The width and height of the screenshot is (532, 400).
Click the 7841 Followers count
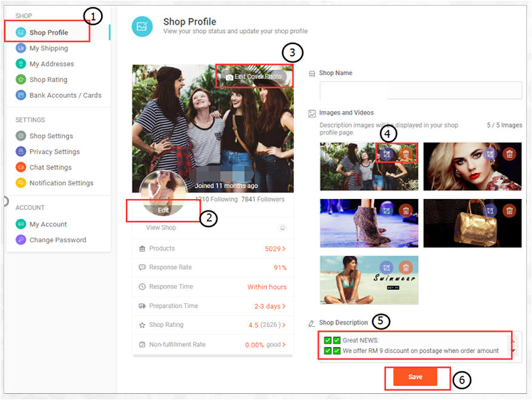click(263, 199)
